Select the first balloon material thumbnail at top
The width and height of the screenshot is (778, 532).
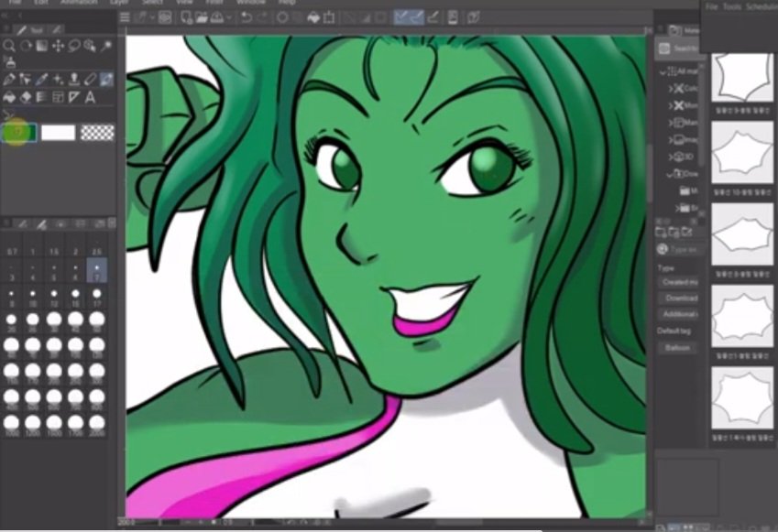(x=742, y=78)
